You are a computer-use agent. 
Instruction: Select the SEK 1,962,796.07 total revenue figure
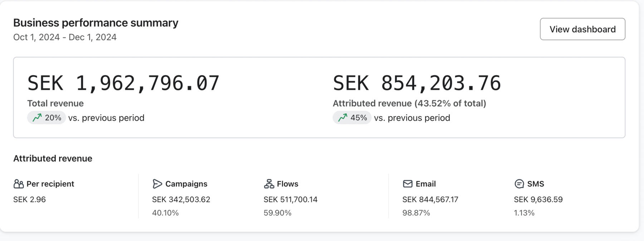[x=123, y=83]
